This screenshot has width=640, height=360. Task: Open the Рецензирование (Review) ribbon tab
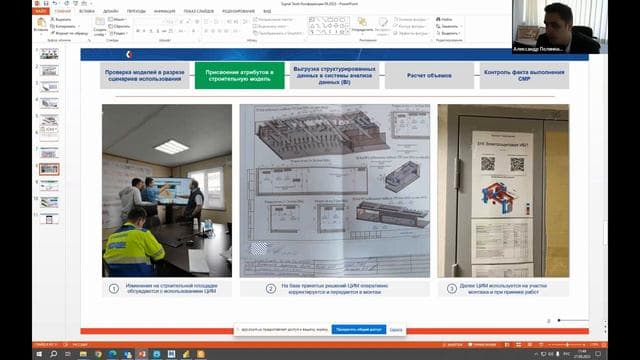pyautogui.click(x=238, y=11)
